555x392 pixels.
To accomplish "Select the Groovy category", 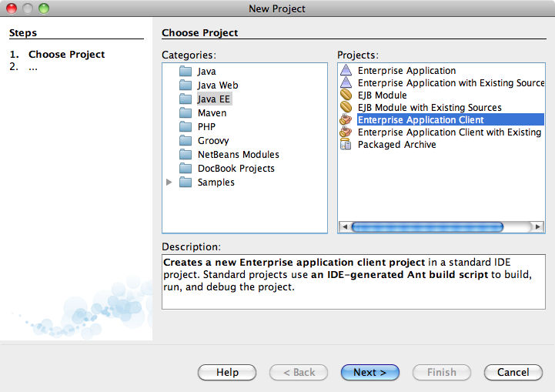I will [x=213, y=141].
